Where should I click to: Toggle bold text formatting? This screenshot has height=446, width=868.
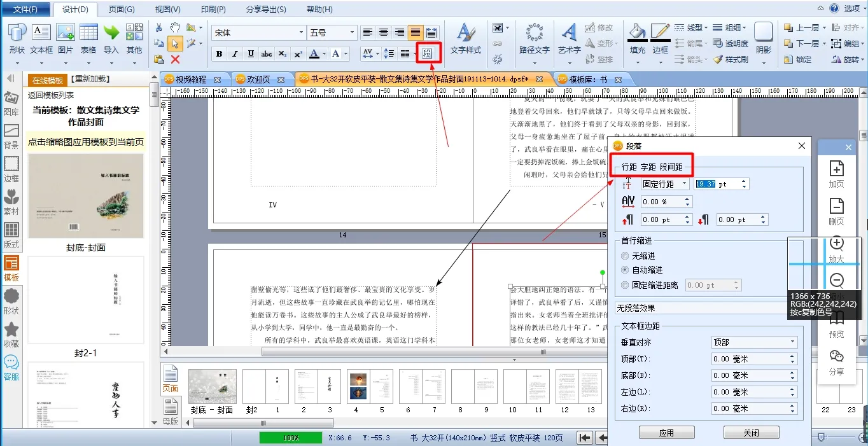coord(219,54)
